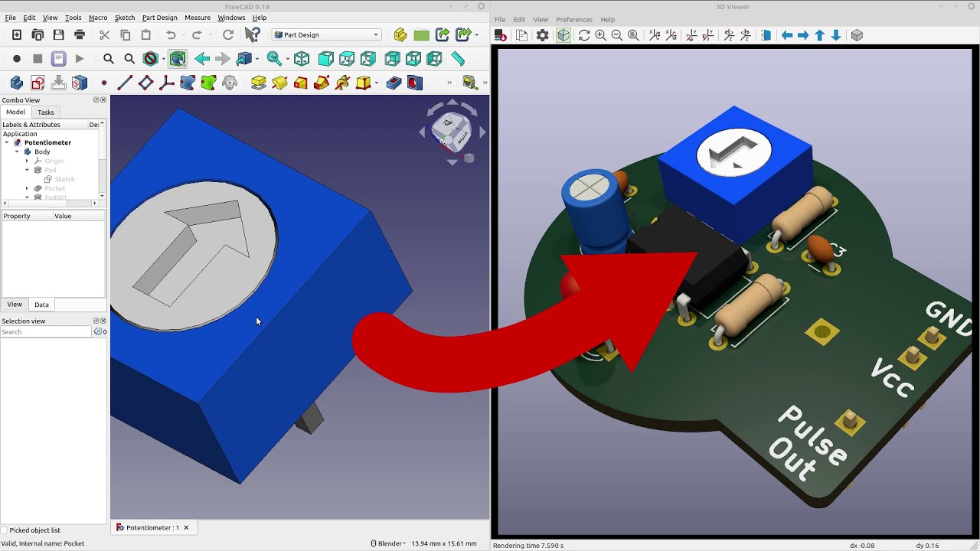Image resolution: width=980 pixels, height=551 pixels.
Task: Click the datum point icon
Action: click(104, 83)
